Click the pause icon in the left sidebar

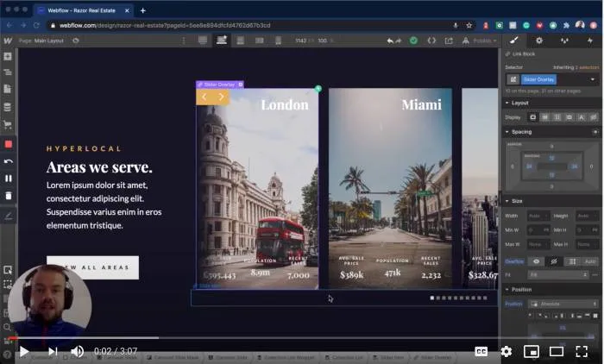(x=8, y=179)
